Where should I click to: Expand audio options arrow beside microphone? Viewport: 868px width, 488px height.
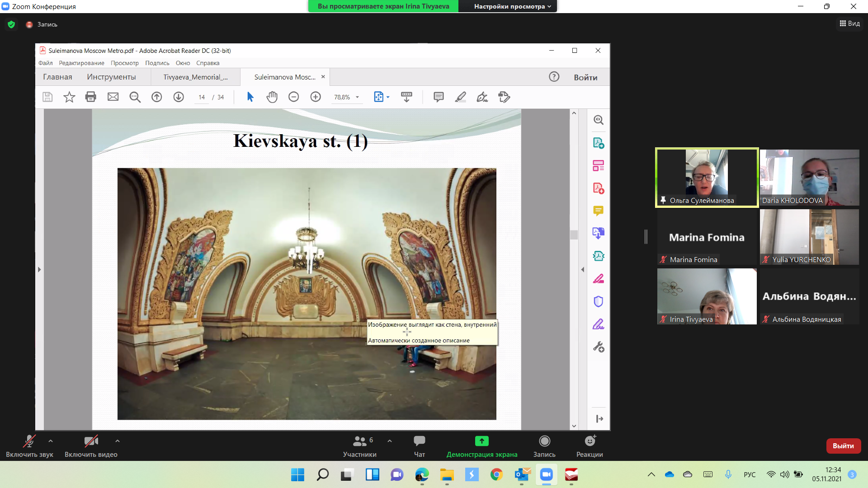(51, 441)
